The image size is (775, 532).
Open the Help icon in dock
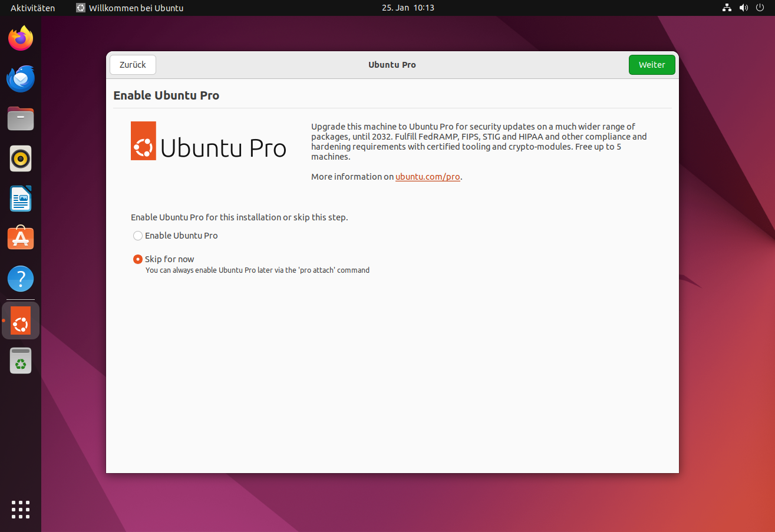click(21, 278)
